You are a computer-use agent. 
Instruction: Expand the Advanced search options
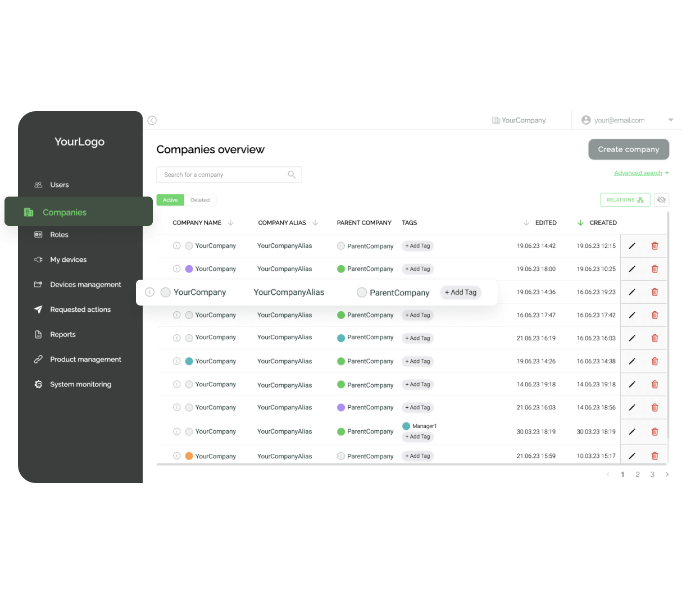click(x=638, y=172)
